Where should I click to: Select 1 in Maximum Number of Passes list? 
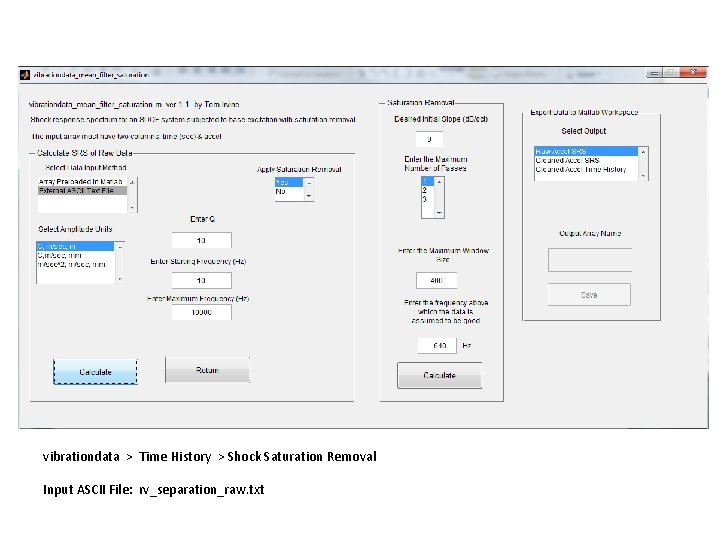pyautogui.click(x=428, y=181)
